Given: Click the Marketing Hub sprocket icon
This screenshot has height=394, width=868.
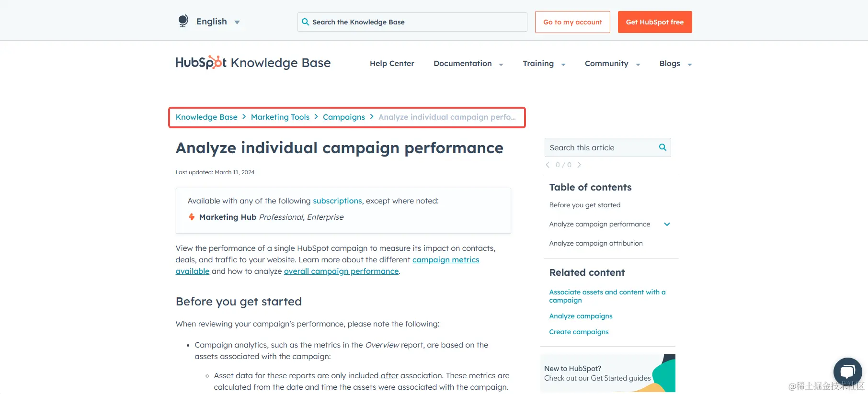Looking at the screenshot, I should coord(192,217).
